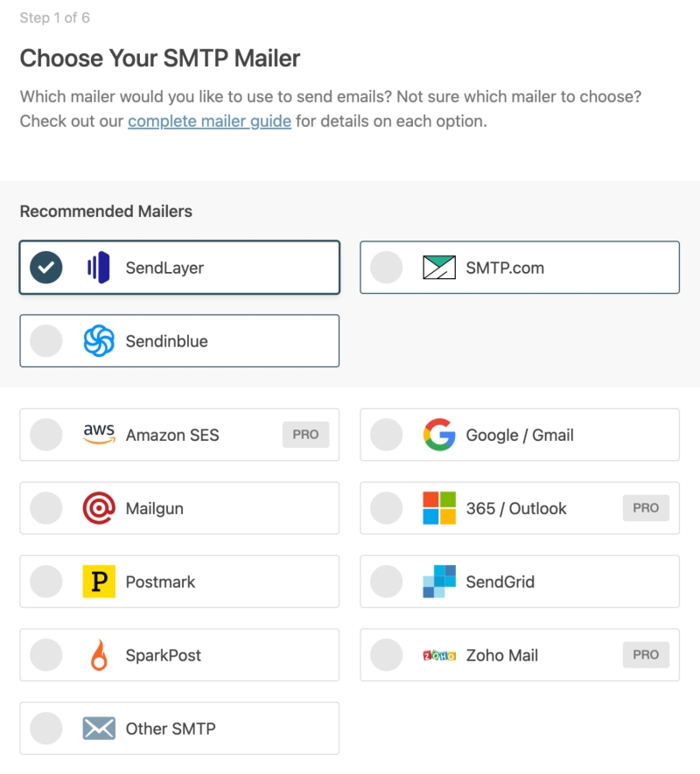Open the complete mailer guide link
The height and width of the screenshot is (774, 700).
click(x=209, y=121)
